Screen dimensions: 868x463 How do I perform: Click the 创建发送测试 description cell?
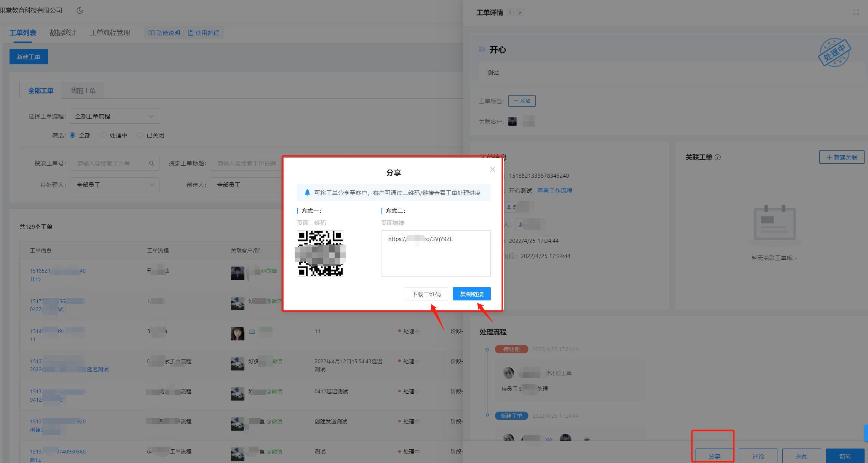click(331, 421)
